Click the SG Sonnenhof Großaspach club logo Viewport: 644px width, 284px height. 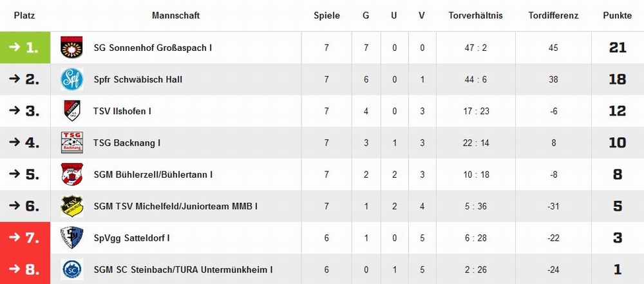(72, 47)
